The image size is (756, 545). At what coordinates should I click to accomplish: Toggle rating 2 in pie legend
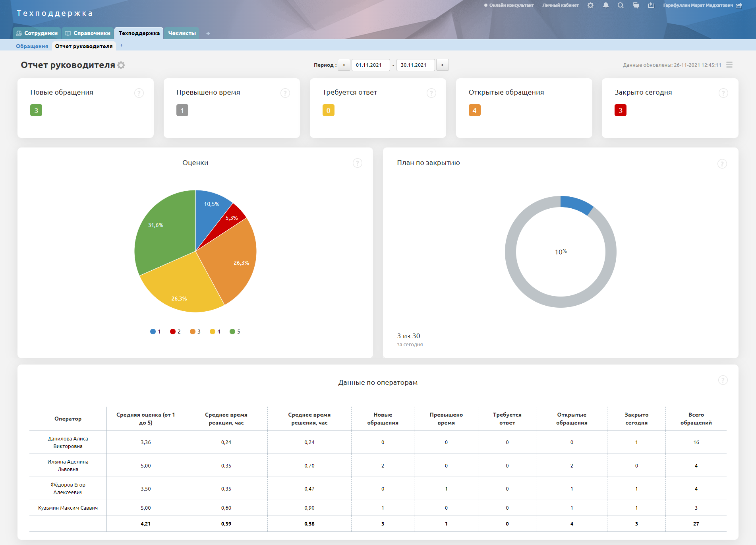point(175,332)
